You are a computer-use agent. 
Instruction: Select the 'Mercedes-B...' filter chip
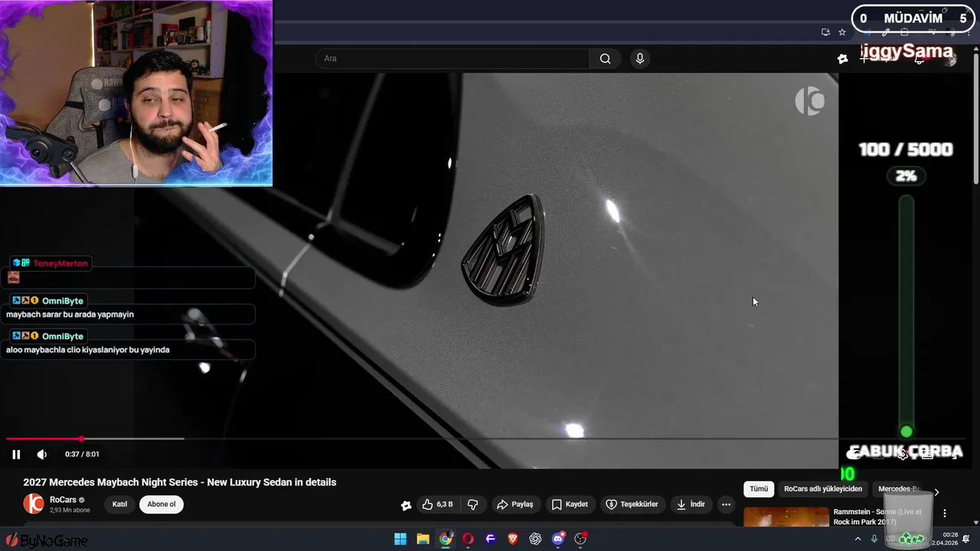[897, 489]
